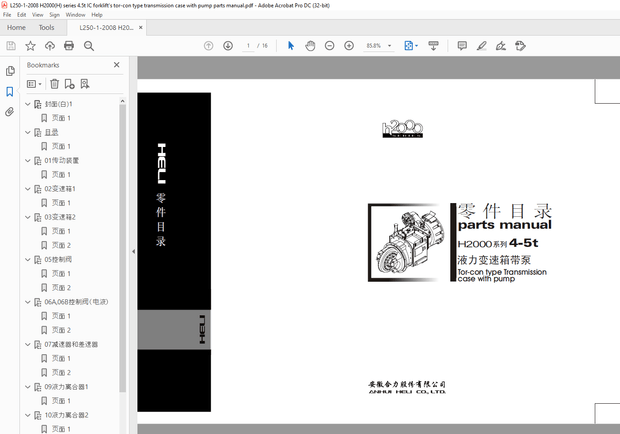Toggle the Bookmarks panel icon
This screenshot has height=434, width=620.
[10, 92]
